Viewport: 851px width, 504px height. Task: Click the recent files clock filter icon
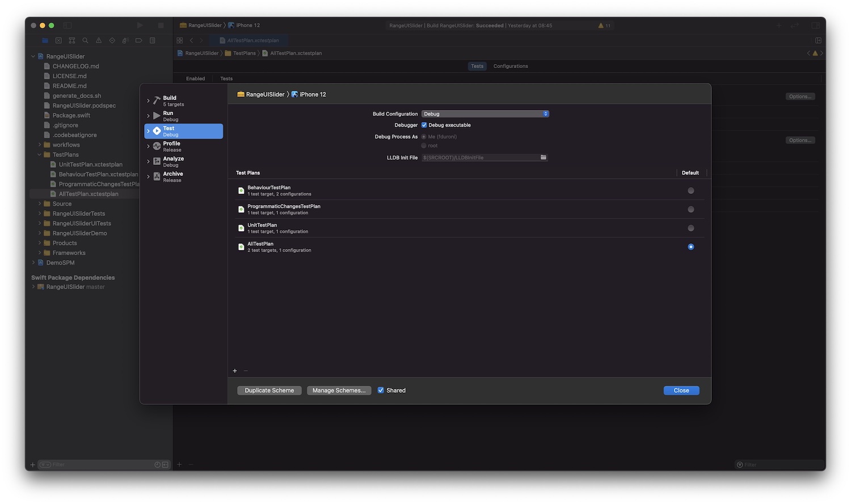157,465
